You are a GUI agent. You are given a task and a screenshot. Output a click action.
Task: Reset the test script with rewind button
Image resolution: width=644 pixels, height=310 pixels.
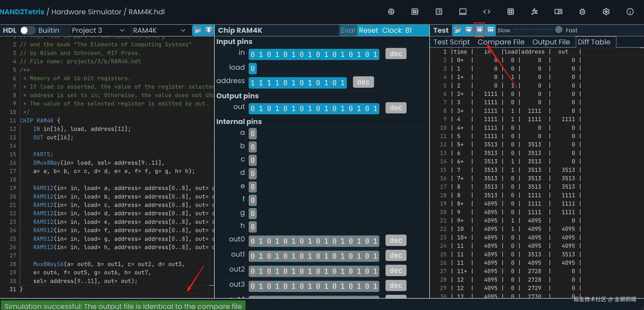490,30
